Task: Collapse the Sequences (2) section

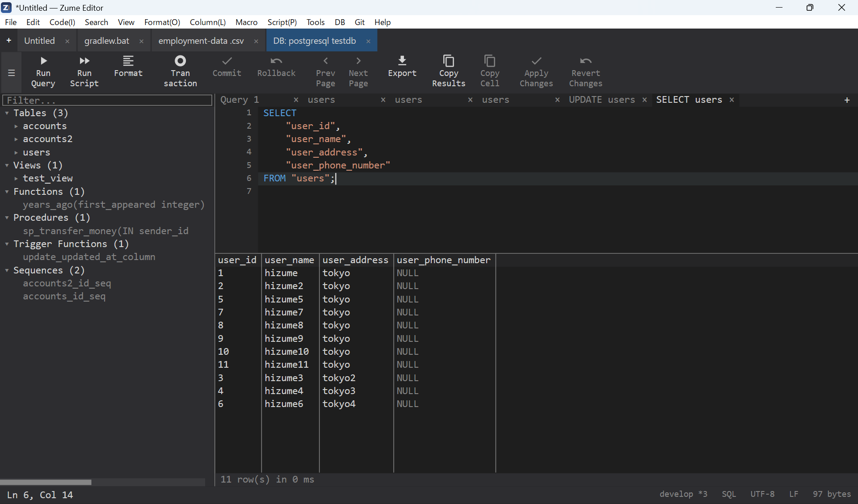Action: coord(7,270)
